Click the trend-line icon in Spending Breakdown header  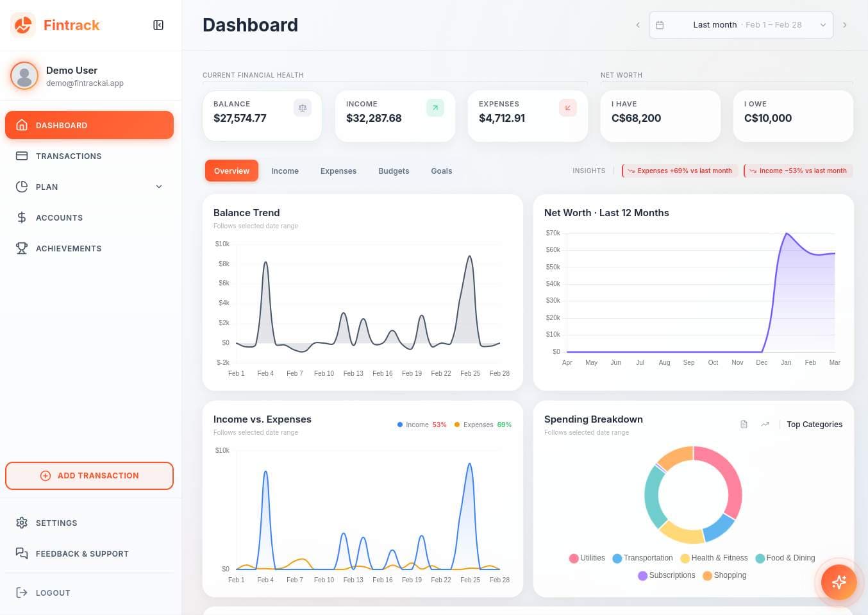pos(764,424)
